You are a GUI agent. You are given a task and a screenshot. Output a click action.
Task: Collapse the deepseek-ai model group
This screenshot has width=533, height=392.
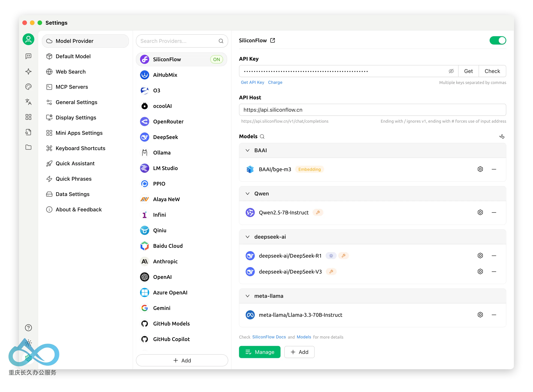point(247,237)
